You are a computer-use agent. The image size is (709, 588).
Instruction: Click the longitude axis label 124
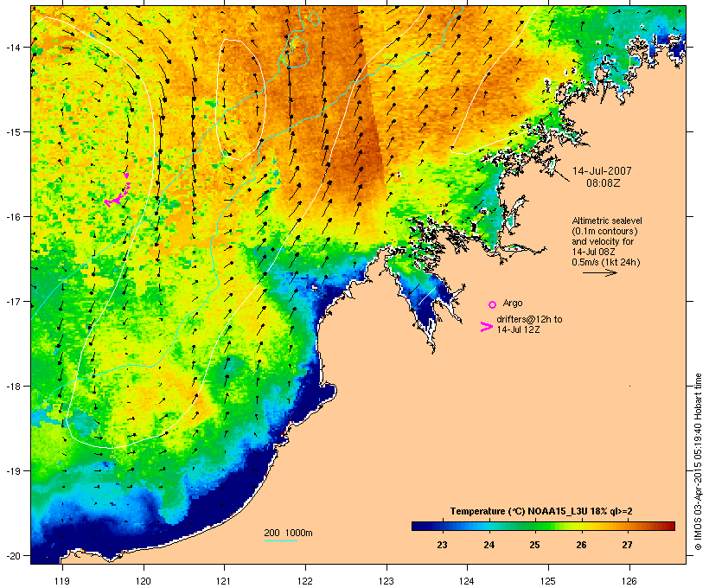point(467,581)
